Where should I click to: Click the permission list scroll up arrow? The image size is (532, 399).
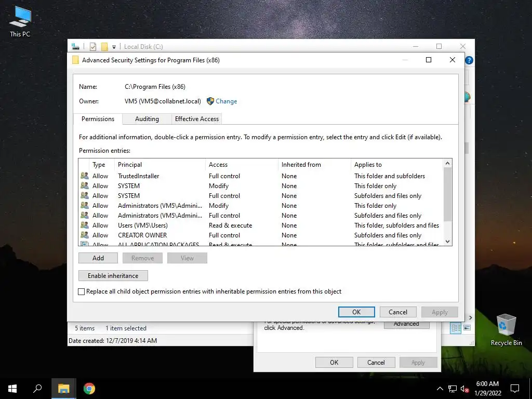tap(447, 163)
